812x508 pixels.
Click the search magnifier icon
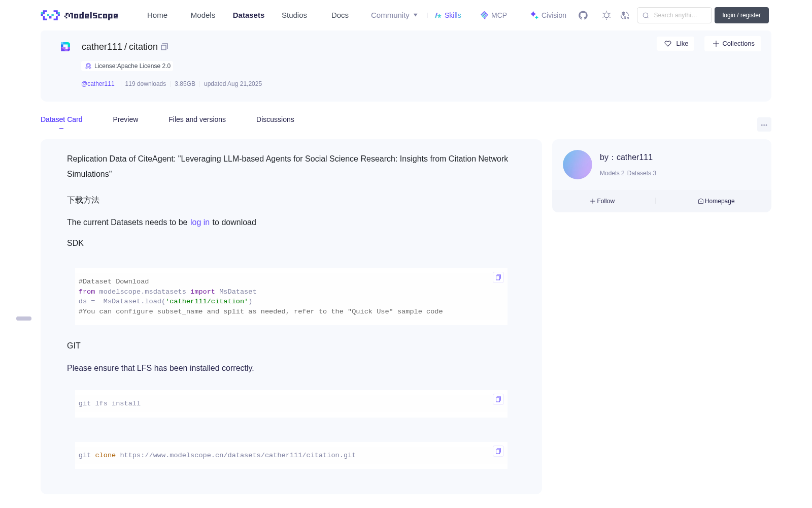[646, 15]
